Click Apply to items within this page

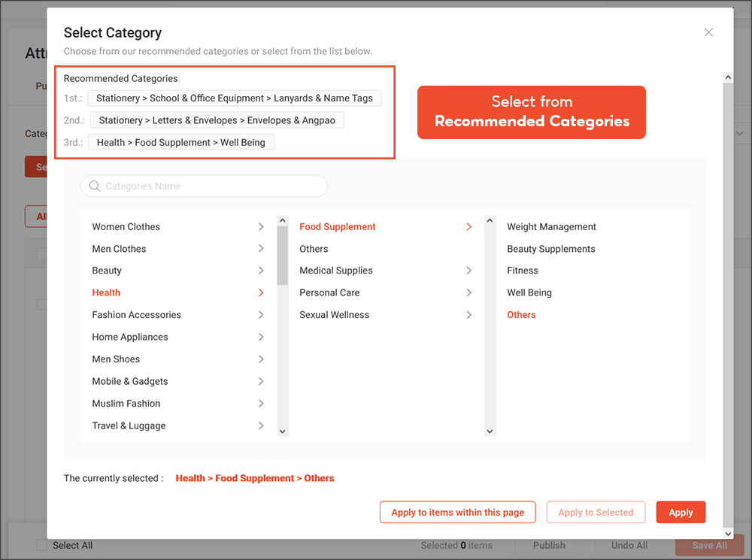(457, 512)
